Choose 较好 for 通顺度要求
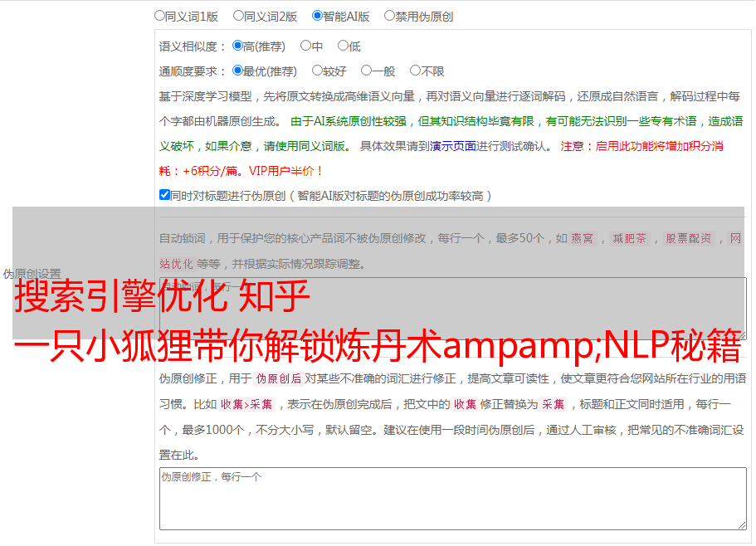The width and height of the screenshot is (756, 546). pyautogui.click(x=317, y=71)
